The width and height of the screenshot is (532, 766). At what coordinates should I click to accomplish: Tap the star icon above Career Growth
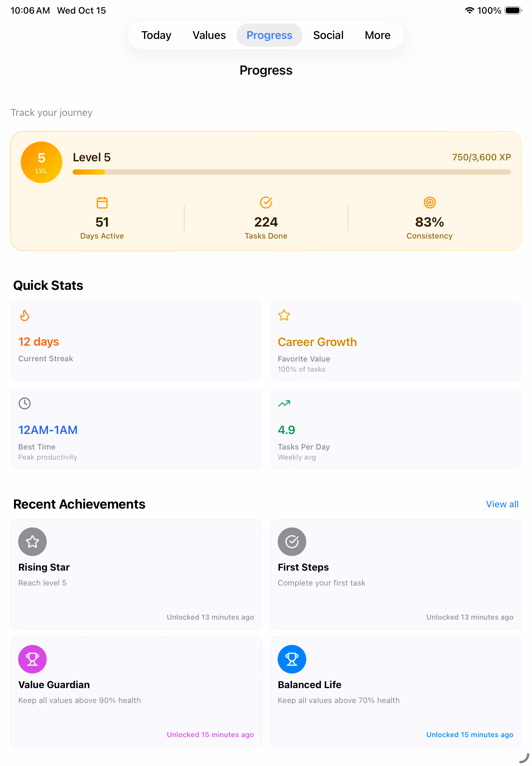coord(284,315)
